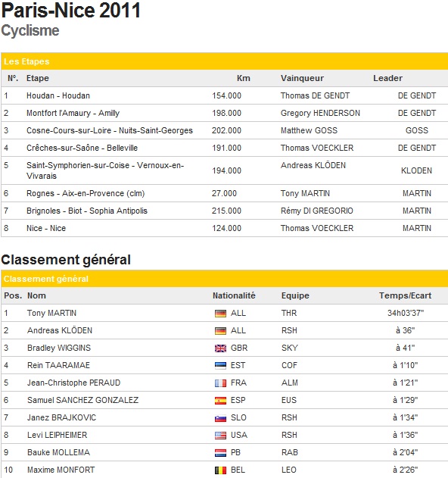Viewport: 448px width, 478px height.
Task: Select the Classement général yellow header bar
Action: (225, 279)
